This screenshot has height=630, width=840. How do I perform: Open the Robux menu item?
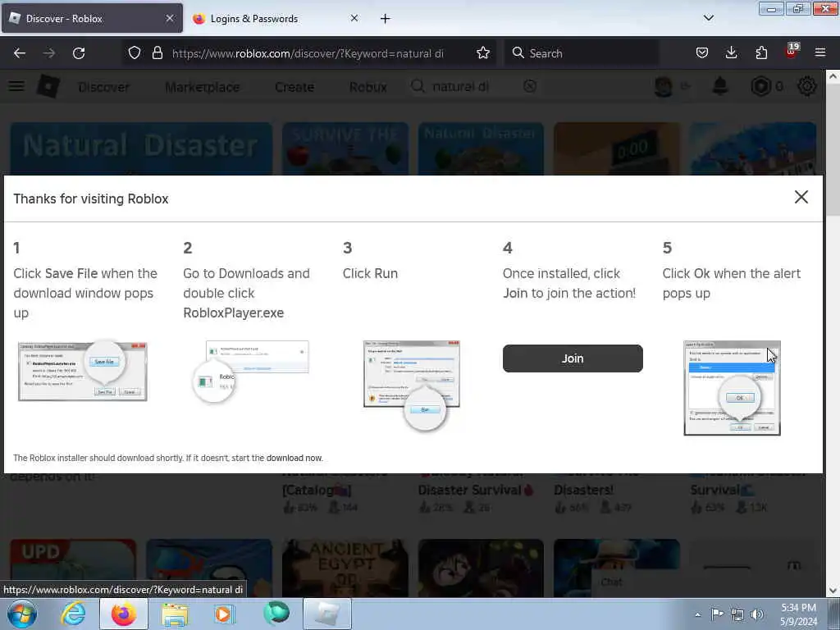pyautogui.click(x=368, y=87)
